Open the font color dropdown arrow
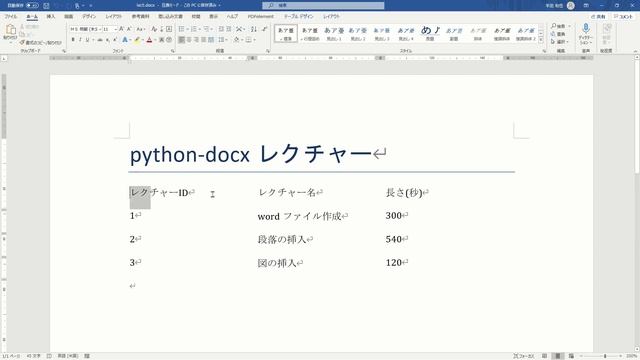Viewport: 640px width, 360px height. coord(155,40)
